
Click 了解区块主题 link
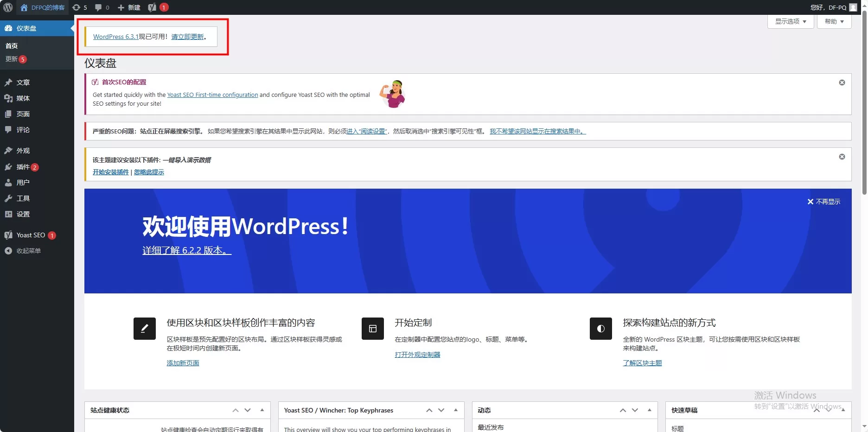(643, 363)
